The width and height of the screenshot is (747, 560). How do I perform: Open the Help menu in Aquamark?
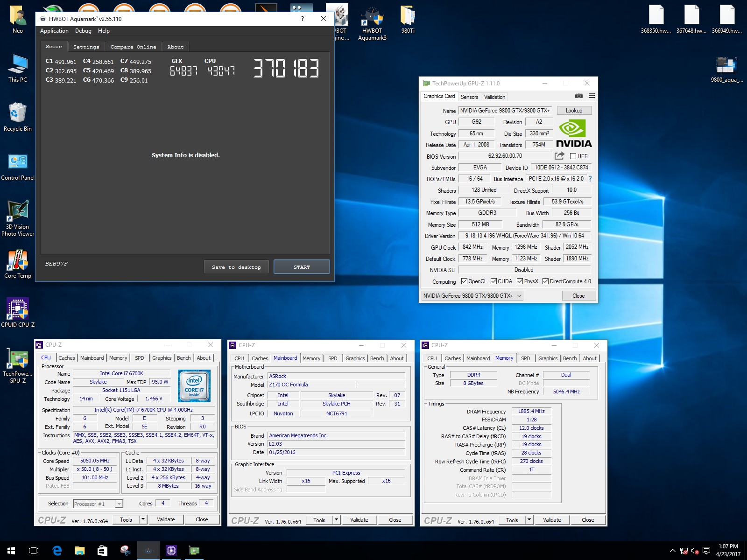tap(104, 31)
